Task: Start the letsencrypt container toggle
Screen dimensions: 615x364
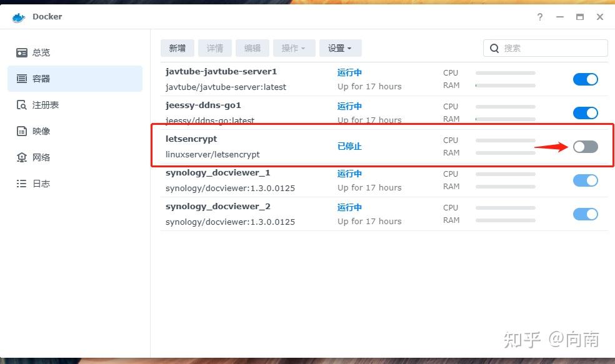Action: (585, 146)
